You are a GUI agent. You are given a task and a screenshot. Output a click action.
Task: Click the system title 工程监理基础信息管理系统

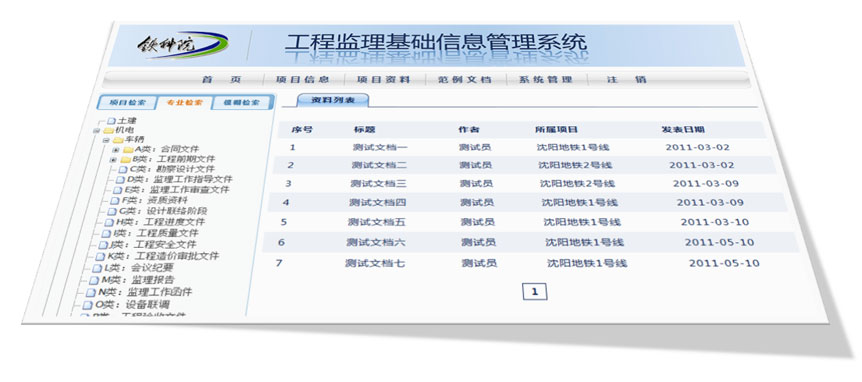[x=436, y=43]
